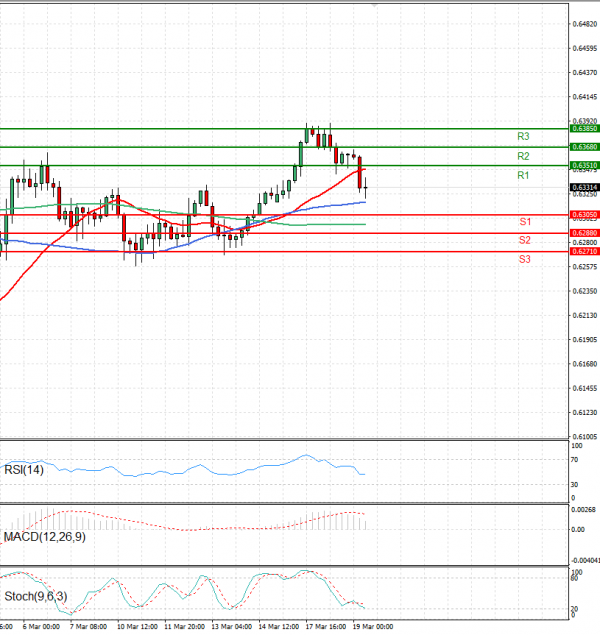Click the 0.64820 price axis value
Screen dimensions: 600x635
585,24
